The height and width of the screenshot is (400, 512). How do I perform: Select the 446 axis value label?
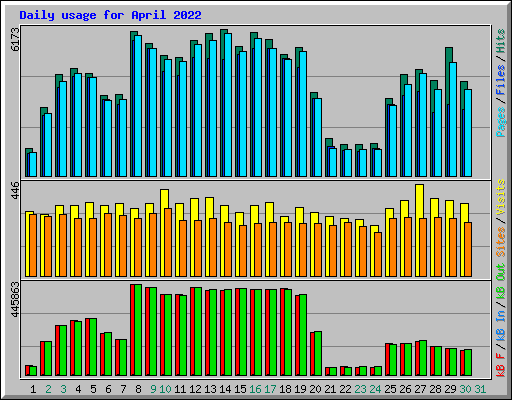tap(15, 190)
